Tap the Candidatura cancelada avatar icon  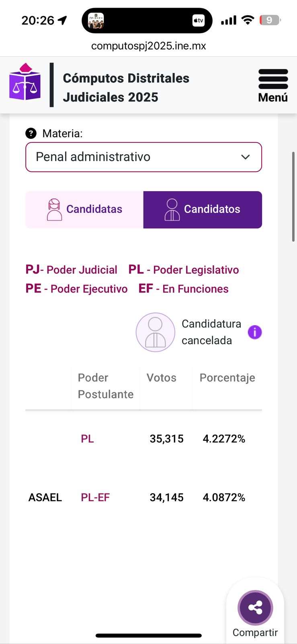coord(155,332)
